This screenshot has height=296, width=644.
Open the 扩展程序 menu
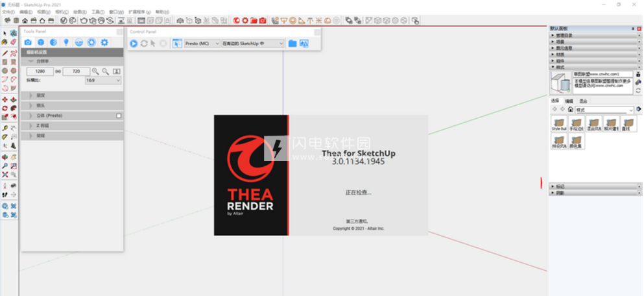pos(139,12)
